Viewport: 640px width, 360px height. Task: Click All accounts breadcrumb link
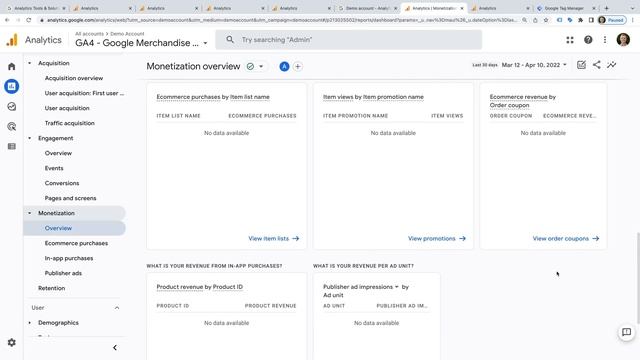tap(89, 33)
